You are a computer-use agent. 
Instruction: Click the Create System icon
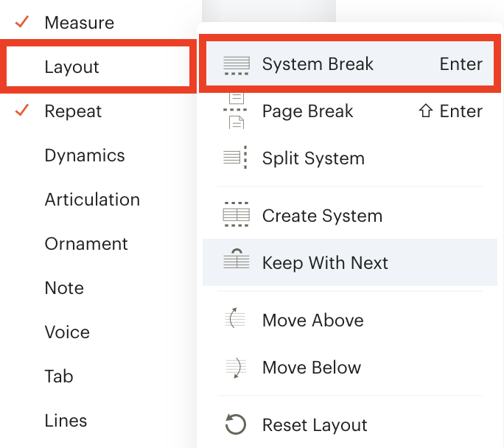(237, 214)
